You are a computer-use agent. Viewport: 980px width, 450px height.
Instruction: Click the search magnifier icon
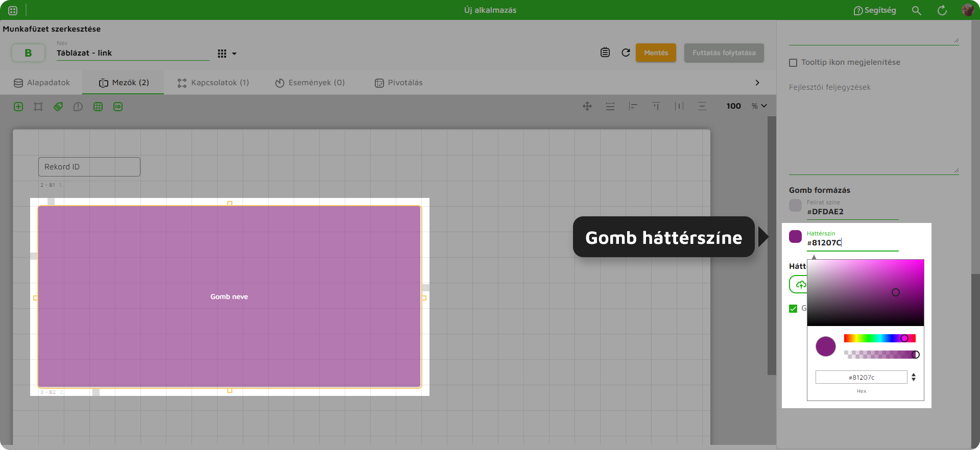[917, 10]
